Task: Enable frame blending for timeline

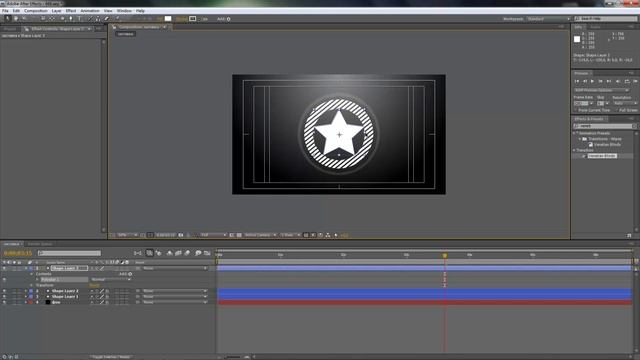Action: [178, 253]
